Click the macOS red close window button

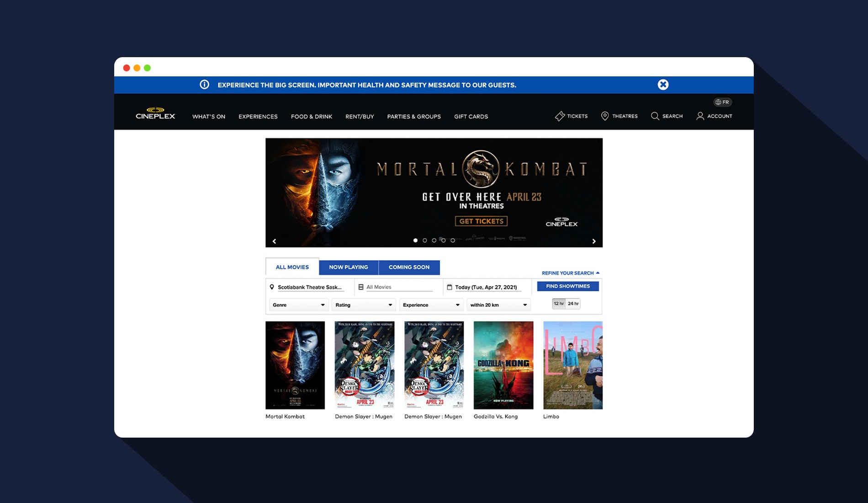click(x=127, y=68)
